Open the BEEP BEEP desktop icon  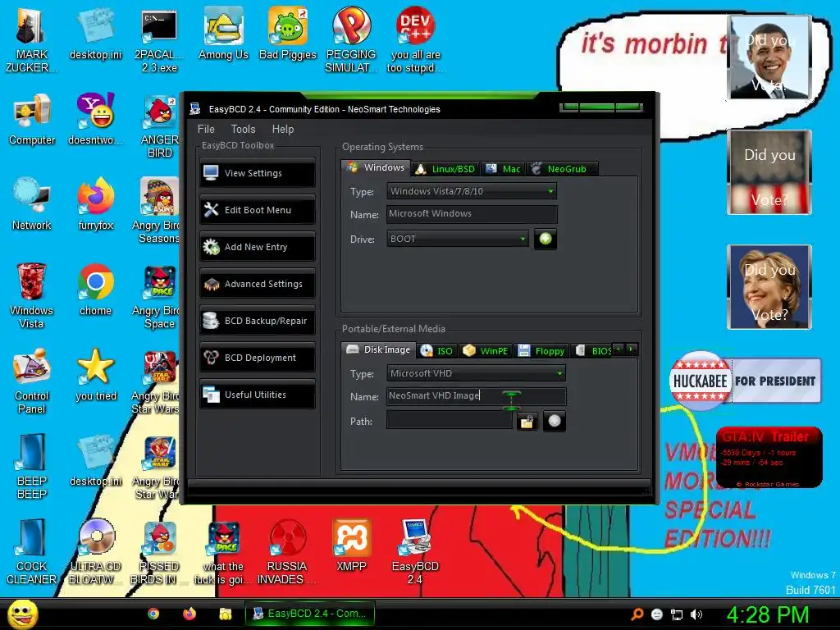pos(32,467)
